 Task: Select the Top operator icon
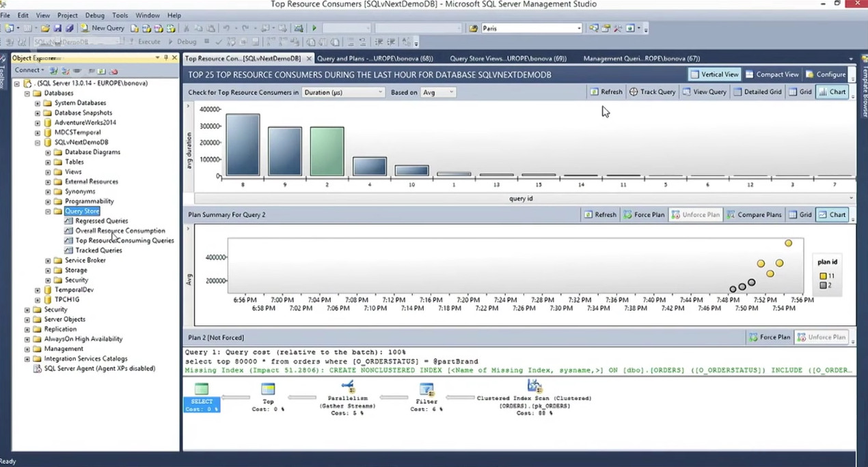[268, 389]
